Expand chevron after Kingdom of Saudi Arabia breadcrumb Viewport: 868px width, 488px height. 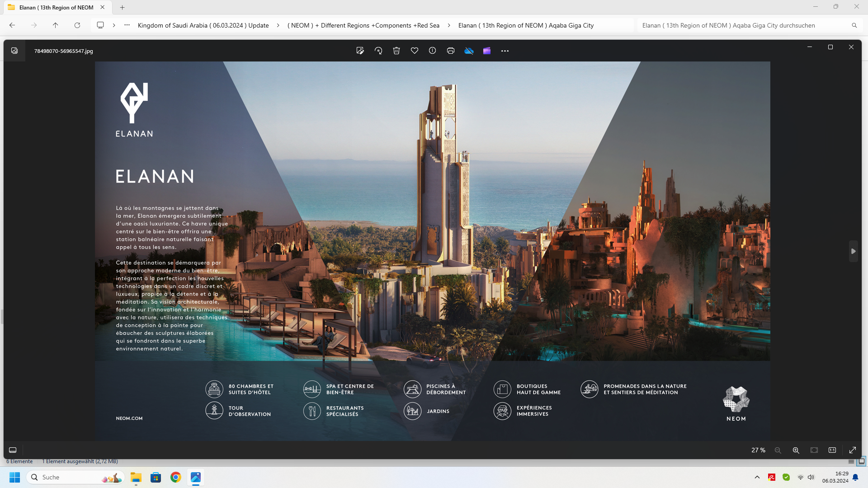click(x=278, y=25)
